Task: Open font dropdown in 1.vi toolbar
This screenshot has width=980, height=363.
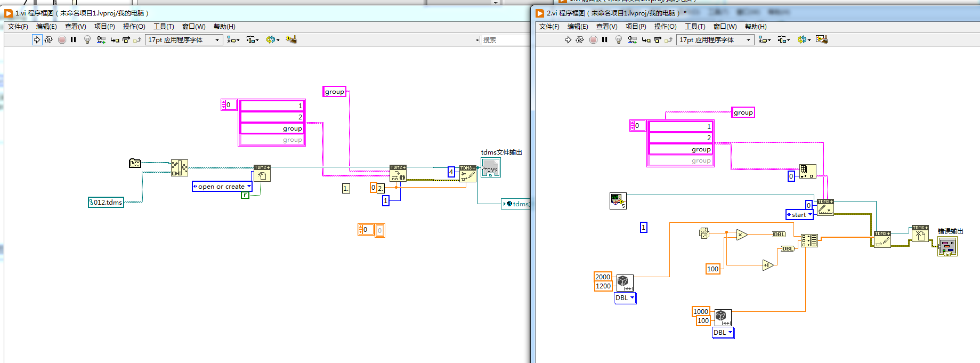Action: pos(184,39)
